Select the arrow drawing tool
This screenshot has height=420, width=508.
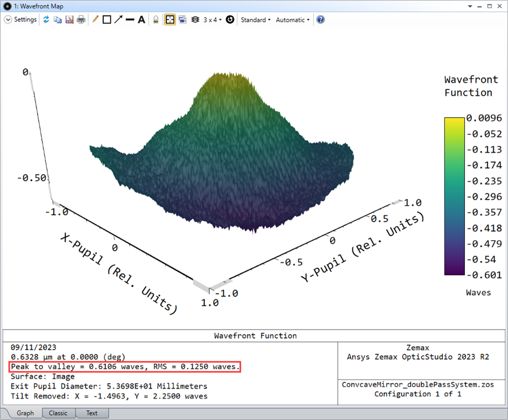coord(119,19)
